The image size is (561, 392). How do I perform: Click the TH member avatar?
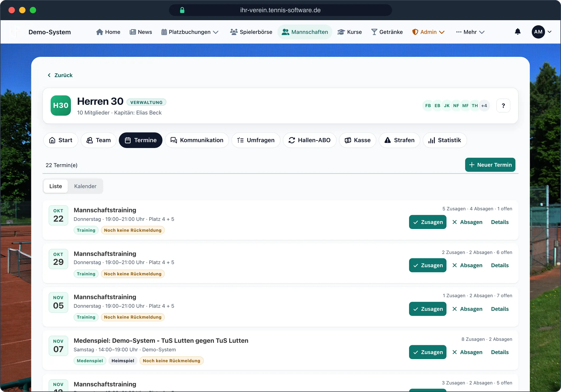tap(475, 106)
